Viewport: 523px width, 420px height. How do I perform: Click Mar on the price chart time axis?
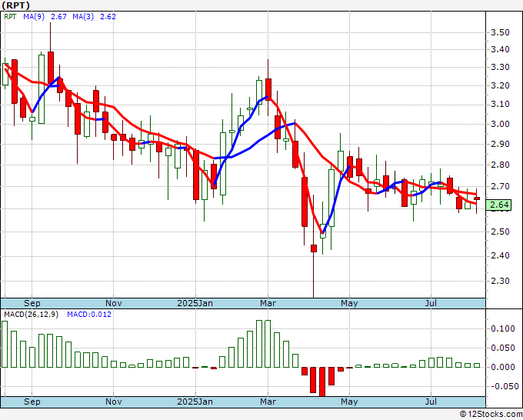click(x=268, y=303)
